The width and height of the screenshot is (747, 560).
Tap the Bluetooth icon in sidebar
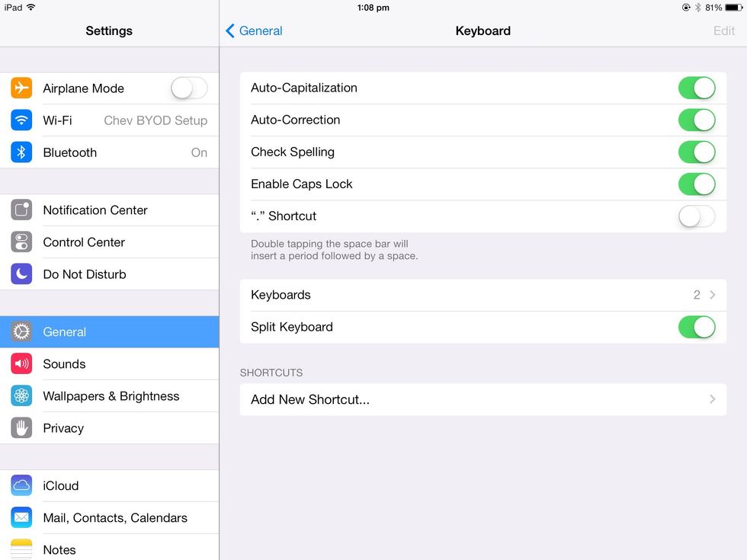tap(21, 152)
